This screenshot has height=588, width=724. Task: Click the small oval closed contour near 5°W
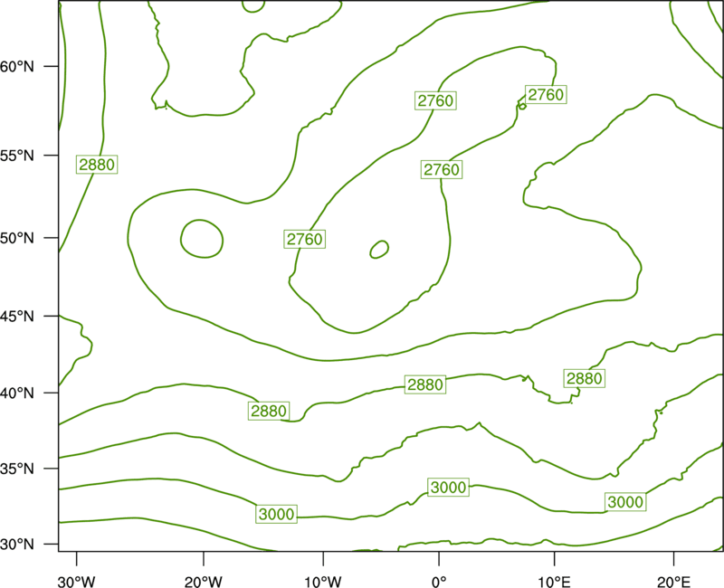379,250
